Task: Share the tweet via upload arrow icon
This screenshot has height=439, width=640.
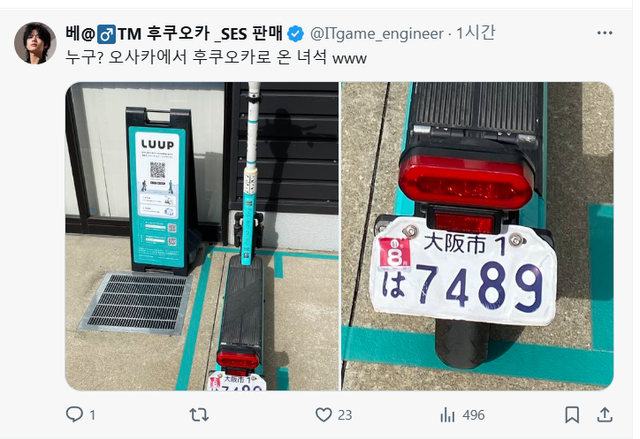Action: (x=604, y=415)
